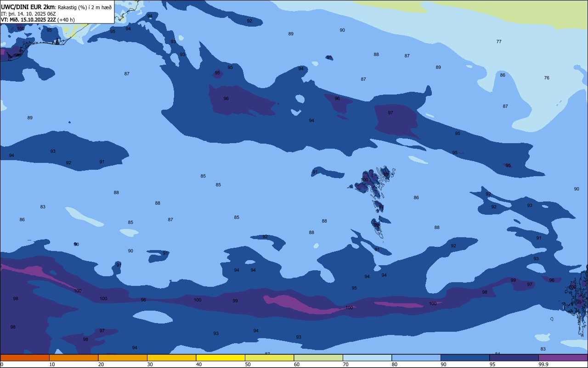Viewport: 588px width, 368px height.
Task: Pick the 20–30 amber legend swatch
Action: [x=123, y=357]
